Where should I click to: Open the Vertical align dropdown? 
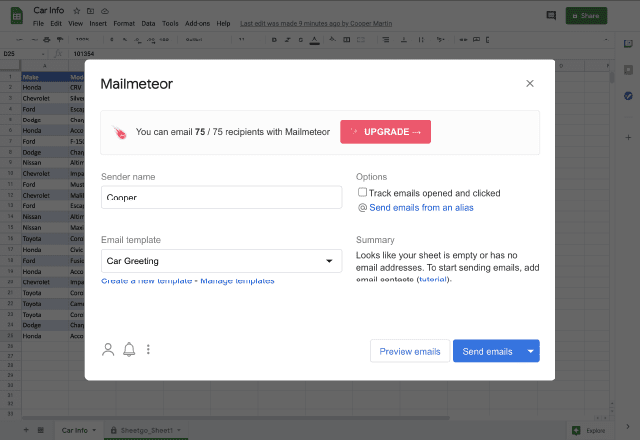404,40
